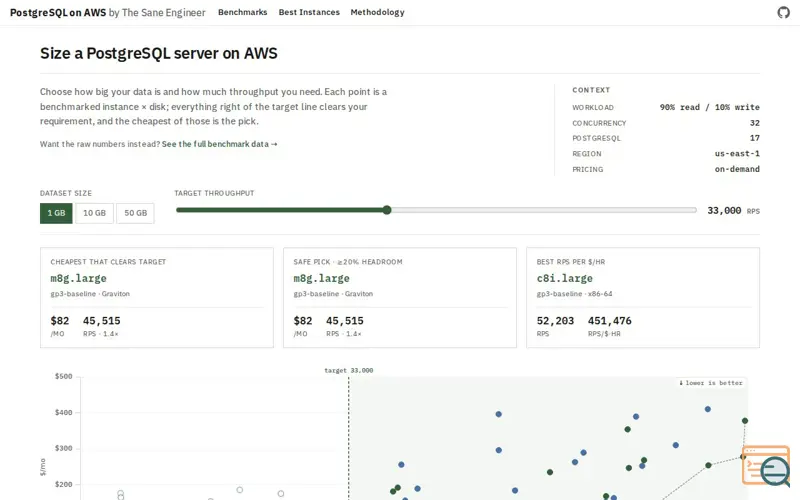Click the Concurrency value 32

pos(755,123)
